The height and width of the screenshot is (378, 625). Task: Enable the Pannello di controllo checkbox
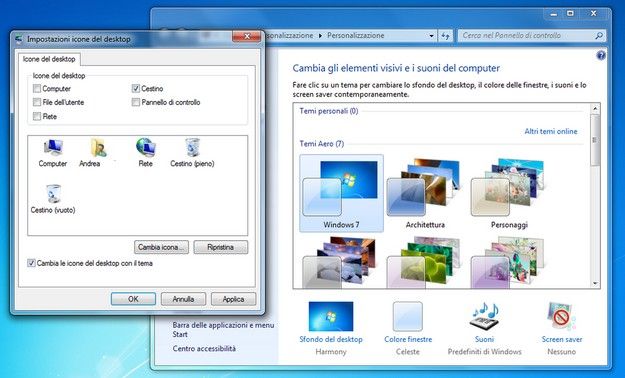[136, 102]
